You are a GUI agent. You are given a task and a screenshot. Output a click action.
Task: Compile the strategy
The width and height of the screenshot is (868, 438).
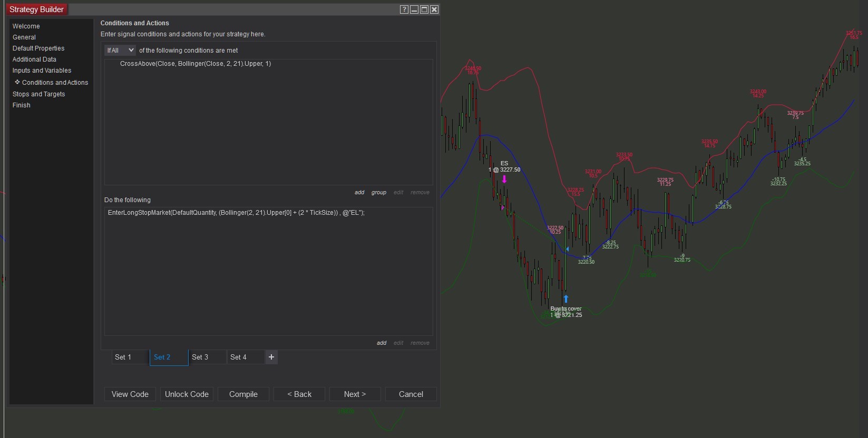243,394
